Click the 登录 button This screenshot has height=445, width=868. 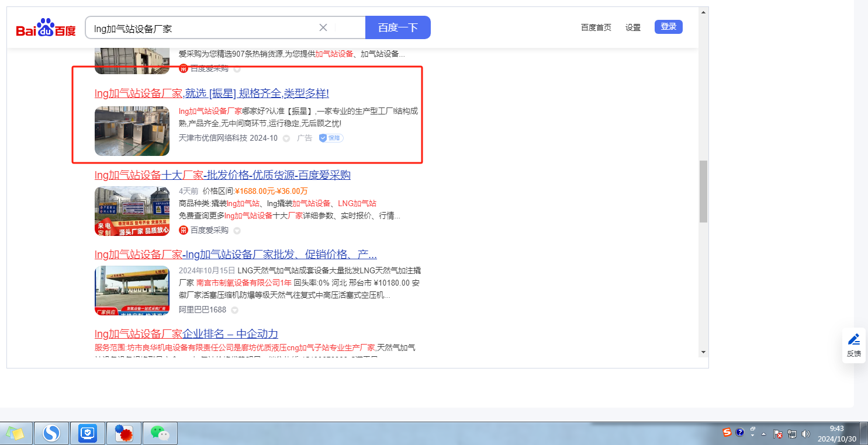(669, 26)
